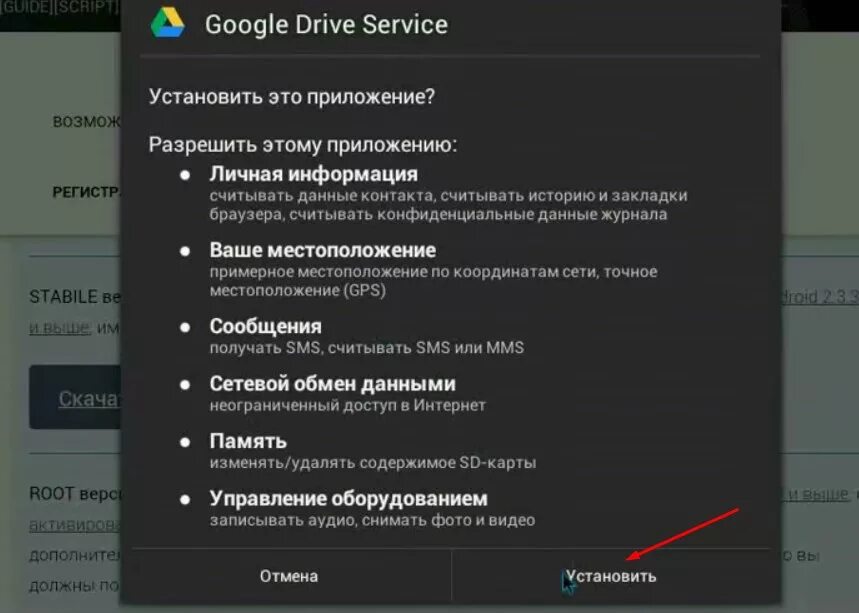Click the bullet next to Личная информация
859x613 pixels.
[185, 175]
